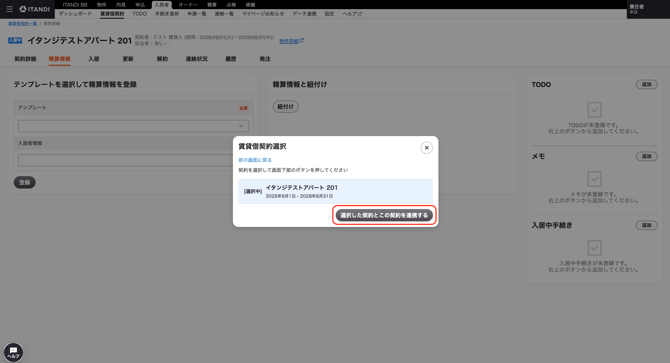
Task: Open the ヘルプ external link in sub navigation
Action: pos(352,14)
